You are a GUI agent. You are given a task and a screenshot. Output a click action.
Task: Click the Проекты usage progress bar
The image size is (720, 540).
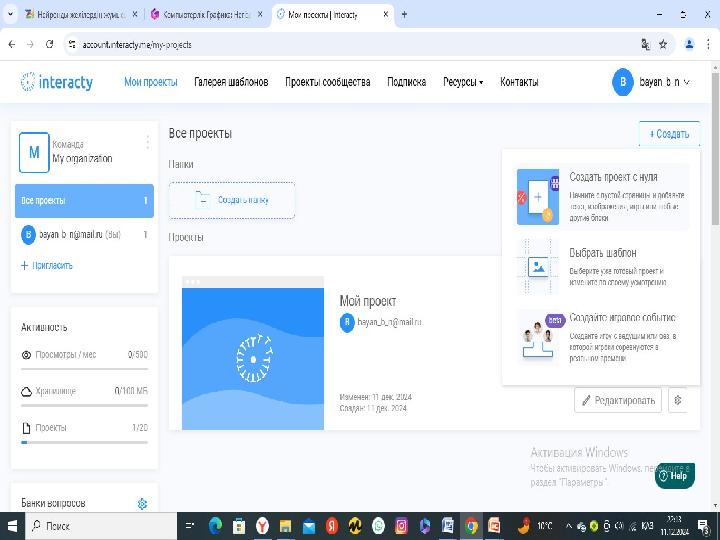click(84, 443)
